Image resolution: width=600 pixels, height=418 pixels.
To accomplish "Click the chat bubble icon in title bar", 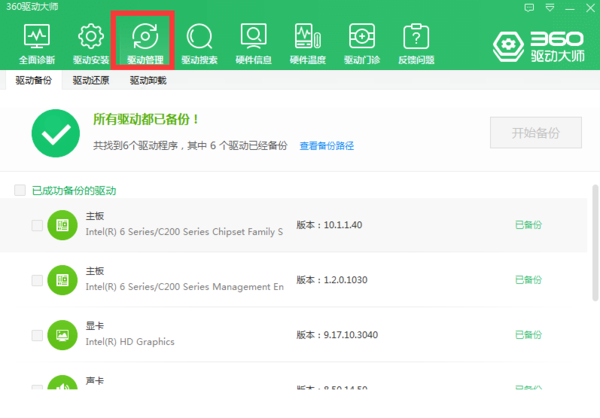I will (530, 8).
